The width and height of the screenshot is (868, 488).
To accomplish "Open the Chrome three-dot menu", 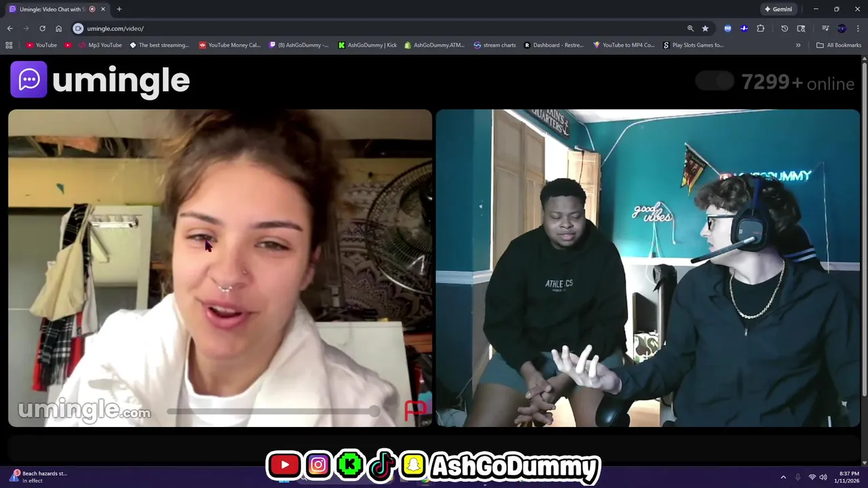I will (x=858, y=28).
